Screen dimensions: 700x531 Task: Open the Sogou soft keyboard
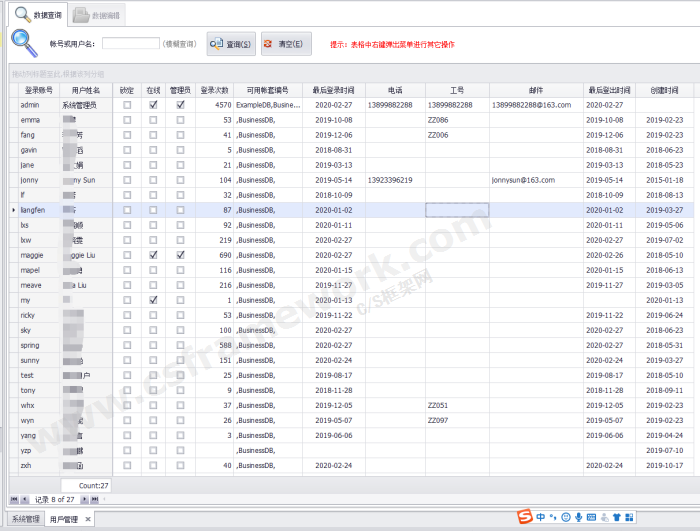(592, 517)
